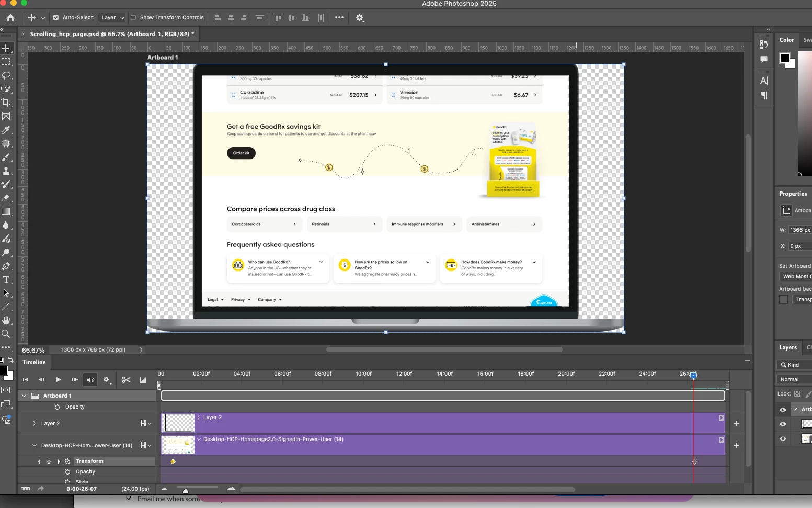The height and width of the screenshot is (508, 812).
Task: Switch to the Color panel tab
Action: [x=786, y=40]
